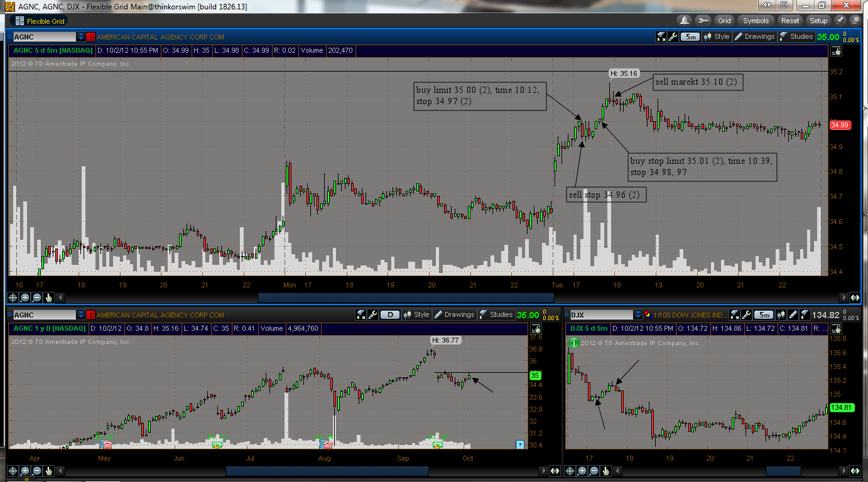The image size is (868, 482).
Task: Open the DJX chart settings wrench
Action: [746, 315]
